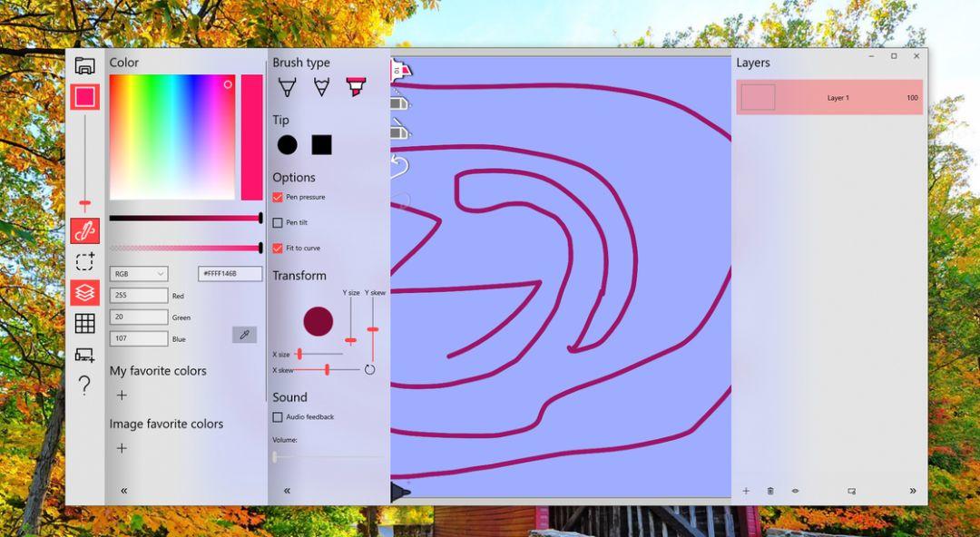Select the black marker tip at the canvas bottom
Image resolution: width=980 pixels, height=537 pixels.
coord(401,492)
